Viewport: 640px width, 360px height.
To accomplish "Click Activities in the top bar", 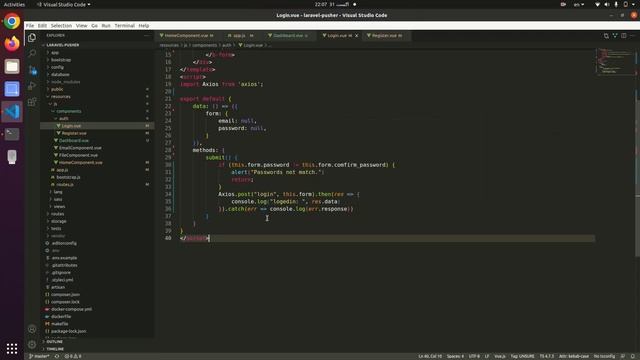I will 14,4.
